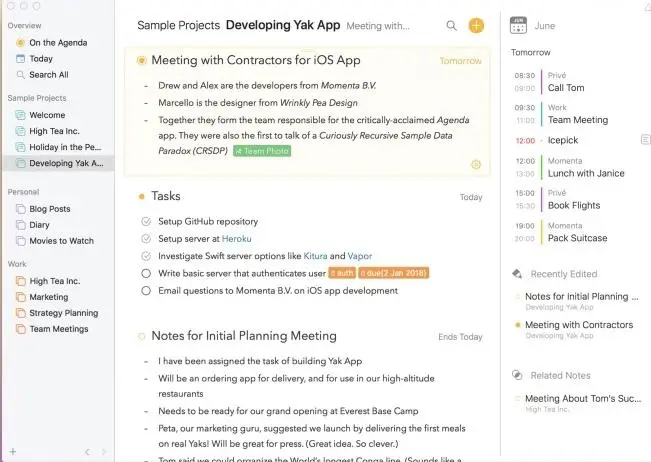Click the add project plus icon

(12, 451)
